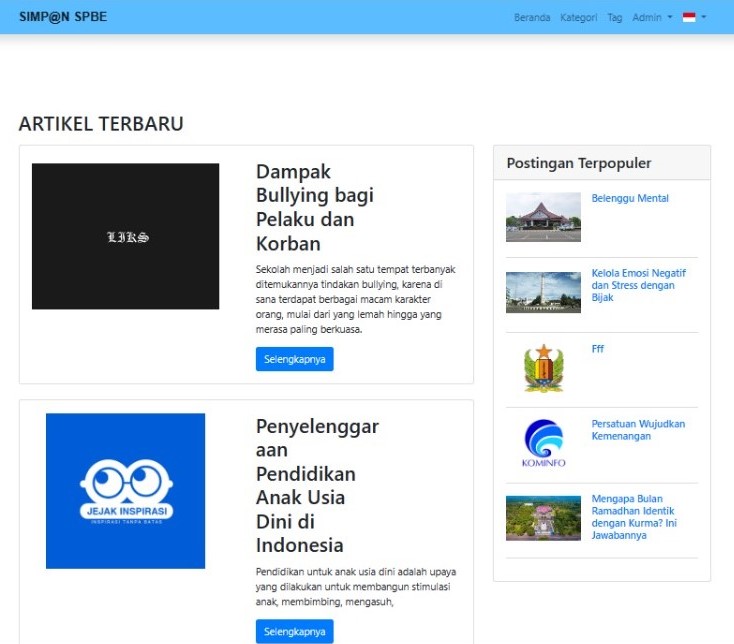Open the Belenggu Mental popular post
Image resolution: width=734 pixels, height=644 pixels.
[630, 199]
